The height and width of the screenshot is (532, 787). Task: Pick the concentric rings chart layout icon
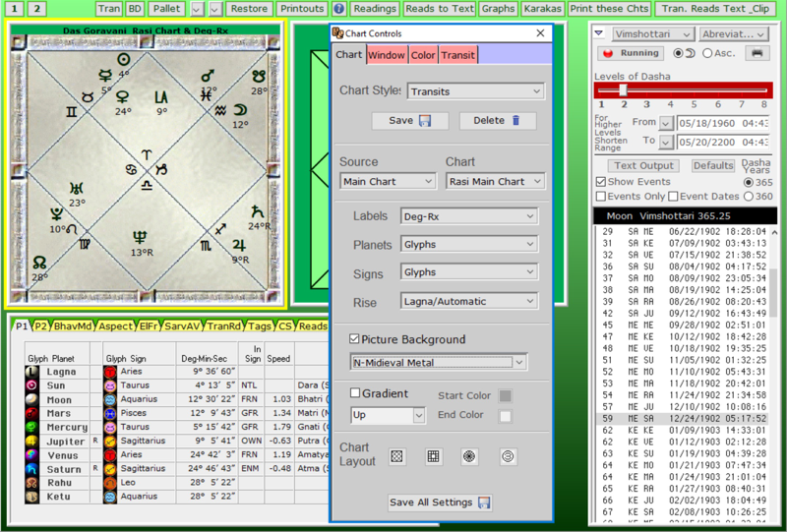coord(508,456)
